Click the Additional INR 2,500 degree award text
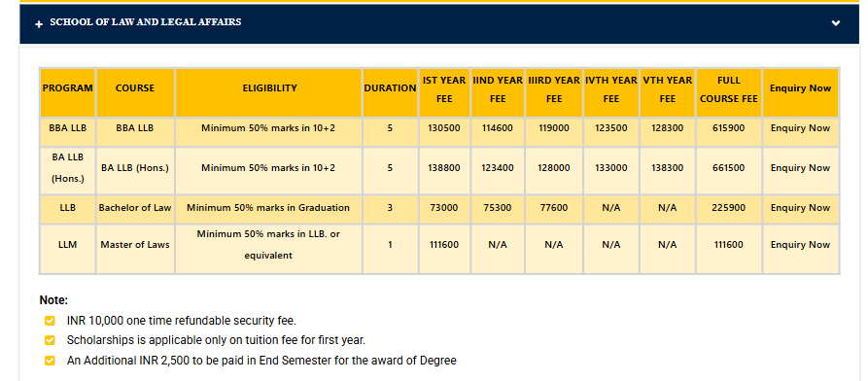868x381 pixels. tap(261, 361)
